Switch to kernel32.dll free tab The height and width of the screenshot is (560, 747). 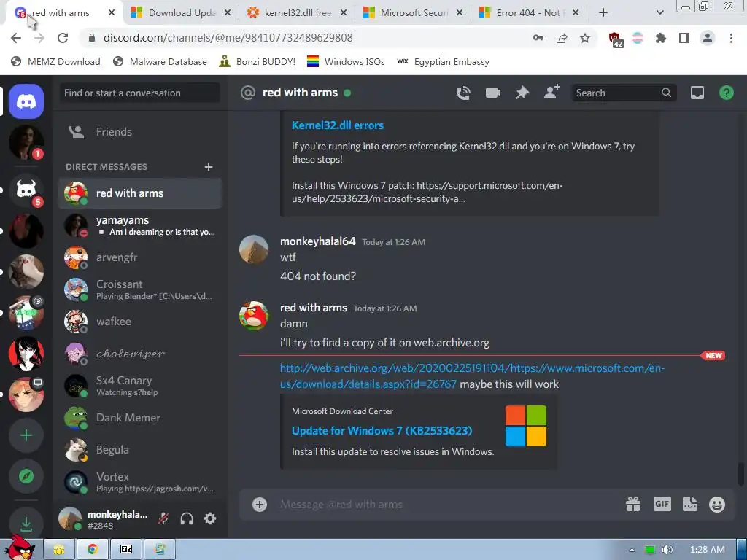coord(296,13)
